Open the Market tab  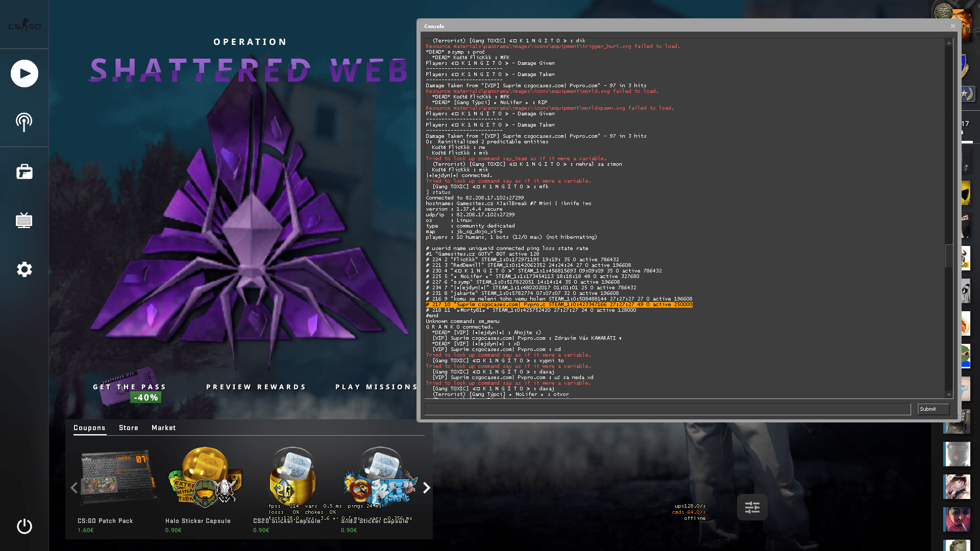(163, 428)
